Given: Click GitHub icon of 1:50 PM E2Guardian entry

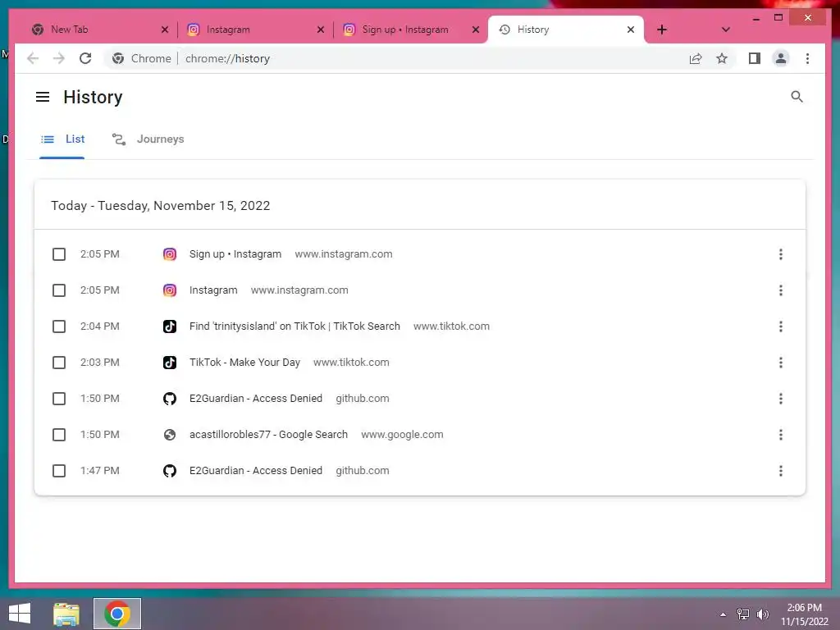Looking at the screenshot, I should tap(170, 399).
